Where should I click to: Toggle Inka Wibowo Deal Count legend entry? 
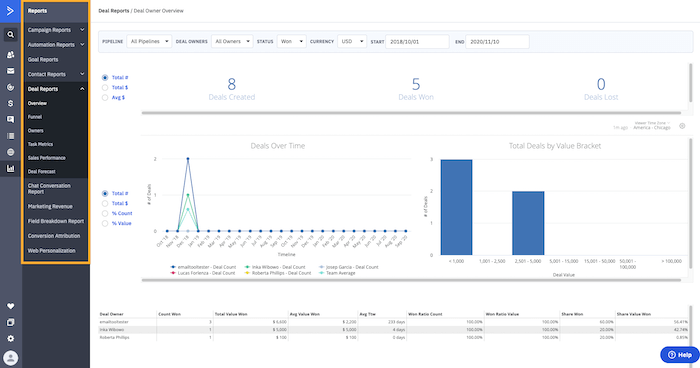[x=275, y=267]
